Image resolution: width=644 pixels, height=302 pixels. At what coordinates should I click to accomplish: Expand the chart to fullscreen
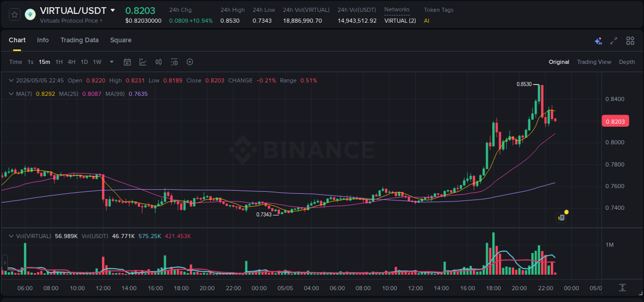pyautogui.click(x=614, y=41)
